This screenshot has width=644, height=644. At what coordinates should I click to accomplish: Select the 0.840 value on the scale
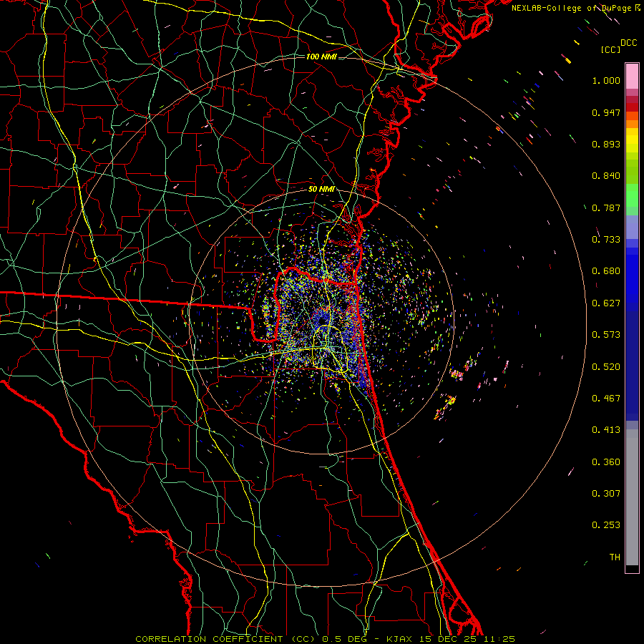(606, 176)
